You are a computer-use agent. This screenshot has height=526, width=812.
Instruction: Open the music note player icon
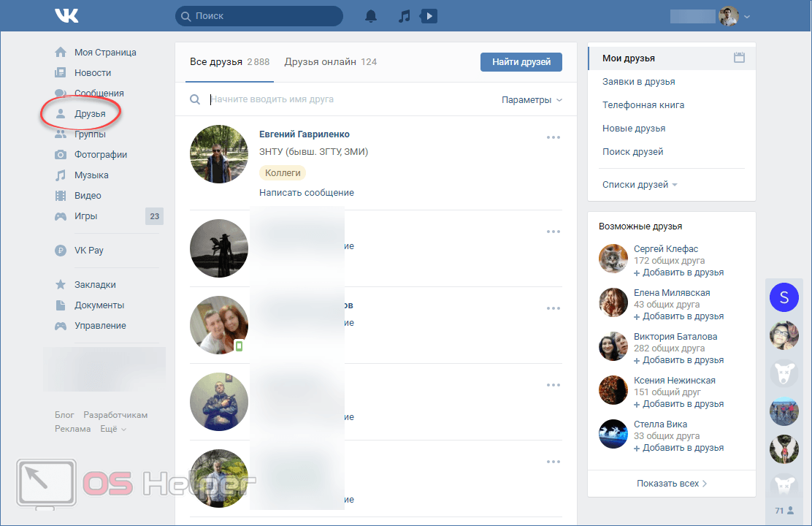coord(404,16)
